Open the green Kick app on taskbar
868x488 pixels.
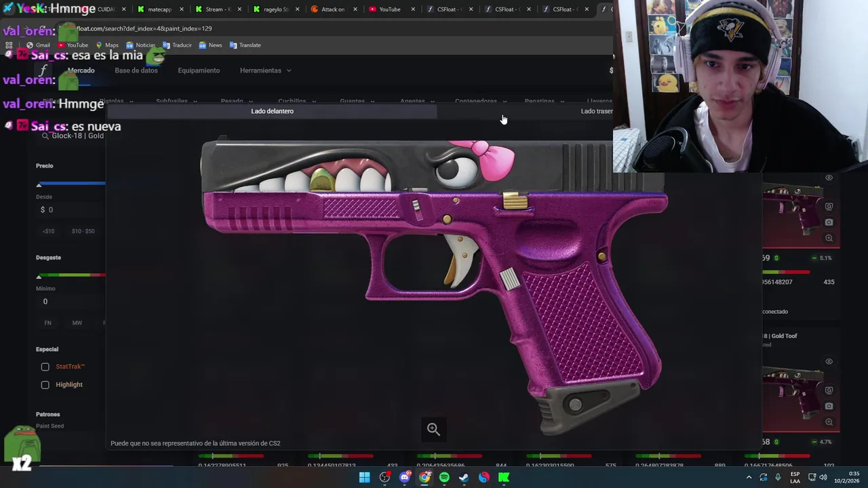tap(504, 477)
